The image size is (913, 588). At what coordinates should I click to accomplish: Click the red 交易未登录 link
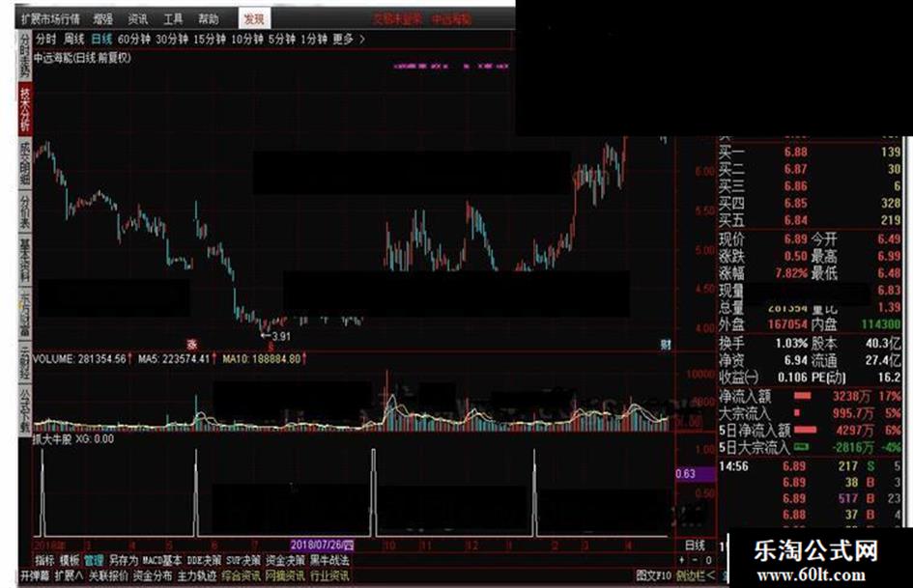coord(397,19)
